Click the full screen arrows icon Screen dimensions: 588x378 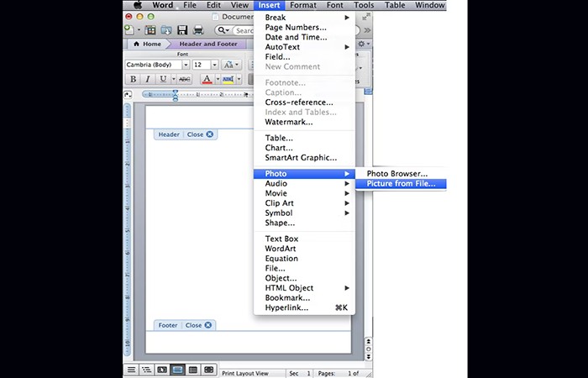(366, 17)
